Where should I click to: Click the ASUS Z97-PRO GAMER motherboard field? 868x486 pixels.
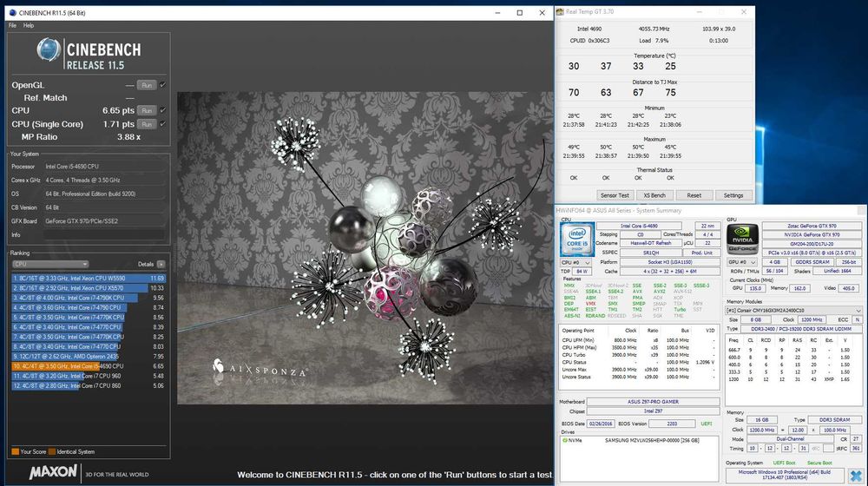click(654, 402)
